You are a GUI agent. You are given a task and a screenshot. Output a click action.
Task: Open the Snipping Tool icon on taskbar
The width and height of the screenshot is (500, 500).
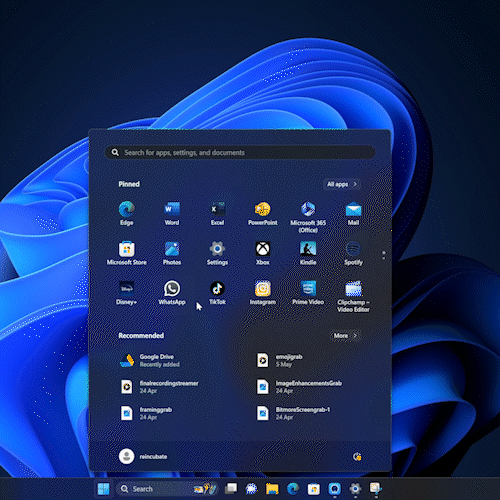coord(376,489)
